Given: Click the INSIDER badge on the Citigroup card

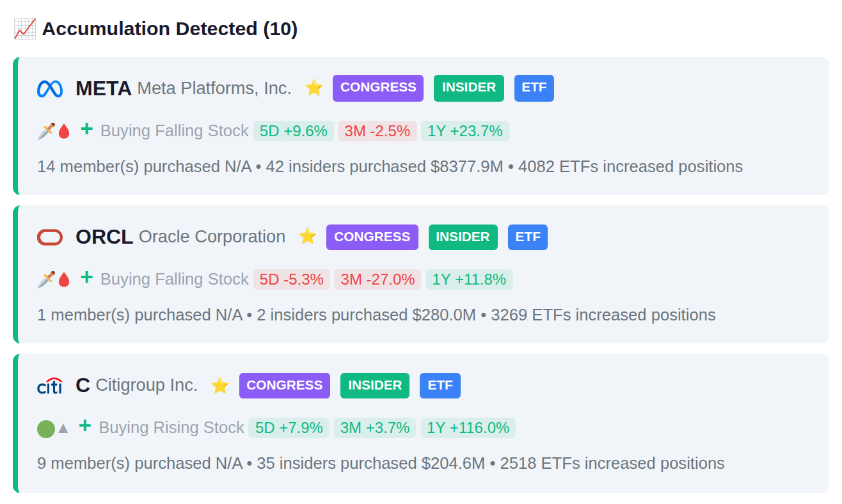Looking at the screenshot, I should click(x=375, y=386).
